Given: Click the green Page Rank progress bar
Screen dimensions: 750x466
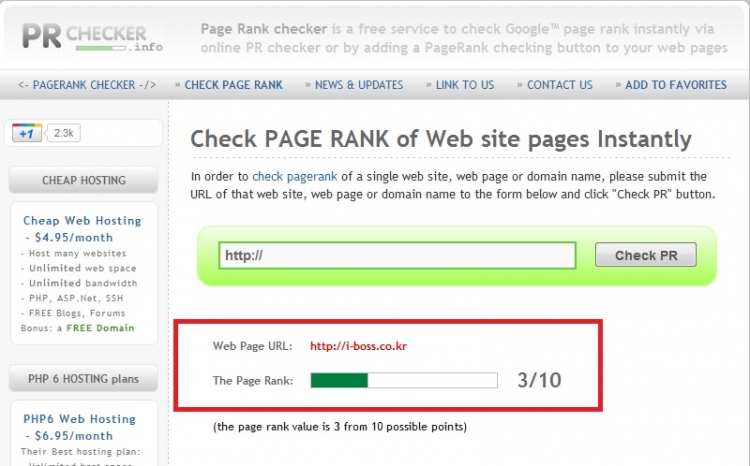Looking at the screenshot, I should 404,380.
